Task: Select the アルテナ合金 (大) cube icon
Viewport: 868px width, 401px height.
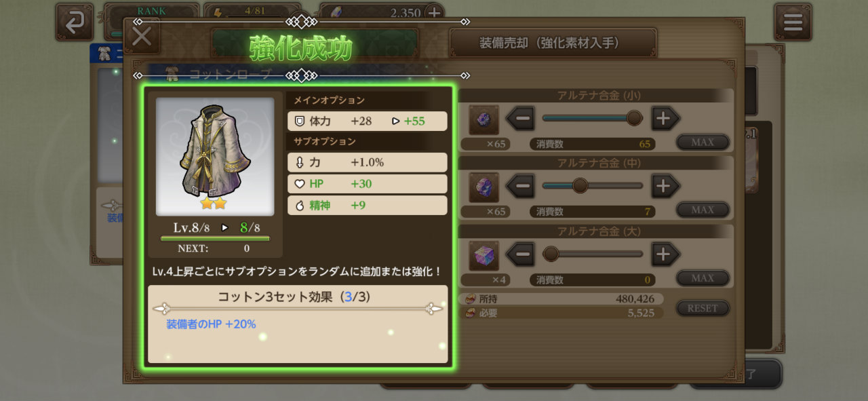Action: 484,255
